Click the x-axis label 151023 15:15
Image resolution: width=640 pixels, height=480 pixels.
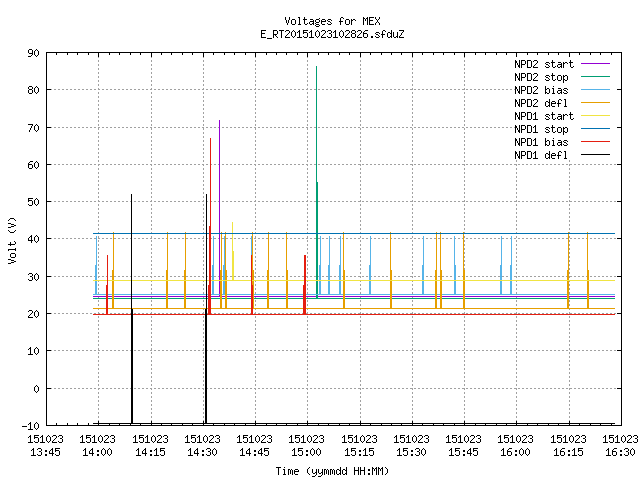click(x=359, y=445)
